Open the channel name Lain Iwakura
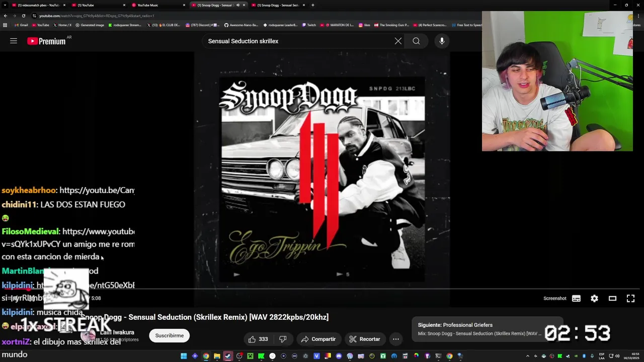 (117, 332)
